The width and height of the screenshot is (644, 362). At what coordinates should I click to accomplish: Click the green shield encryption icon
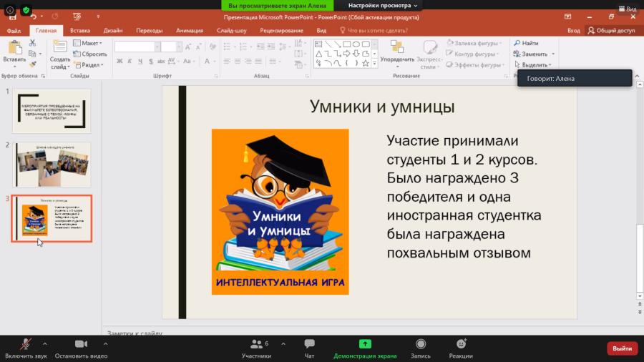coord(26,10)
